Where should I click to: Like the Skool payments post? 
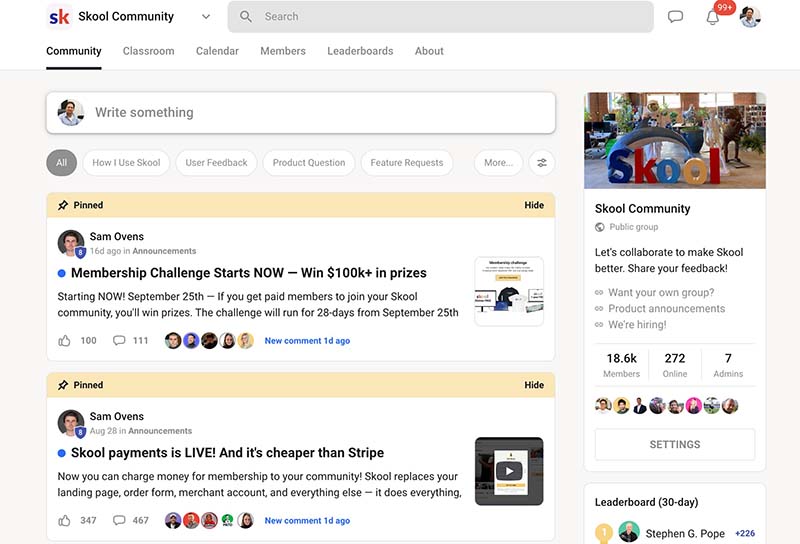[x=64, y=521]
